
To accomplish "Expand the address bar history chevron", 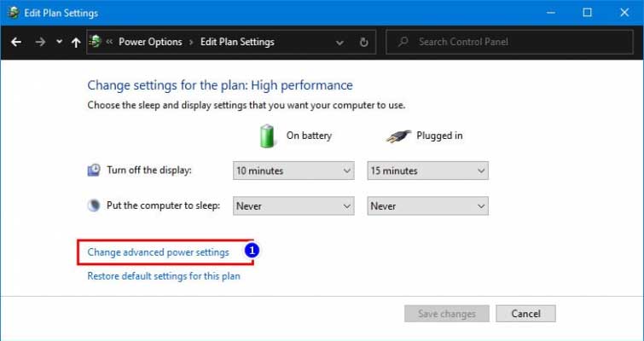I will 339,43.
